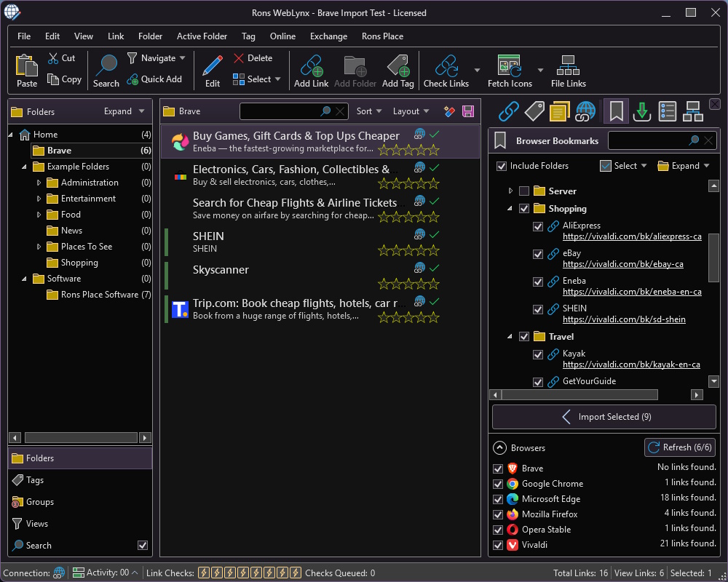The height and width of the screenshot is (582, 728).
Task: Open the globe link panel icon
Action: (x=585, y=111)
